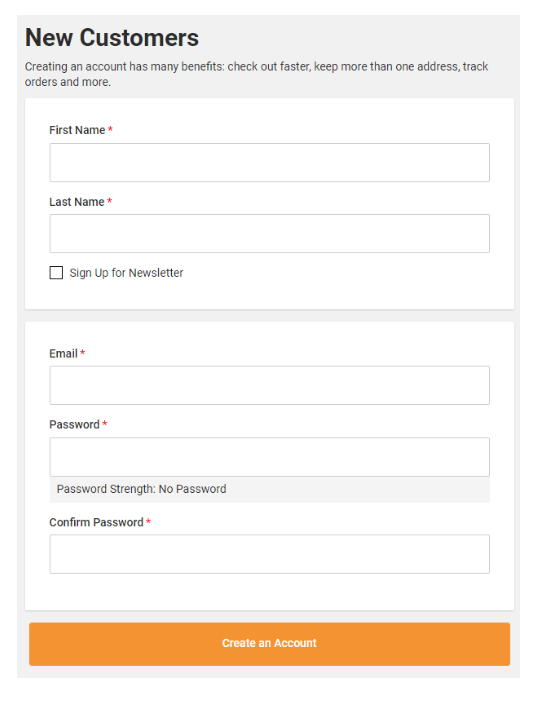Click the First Name label text

coord(77,130)
